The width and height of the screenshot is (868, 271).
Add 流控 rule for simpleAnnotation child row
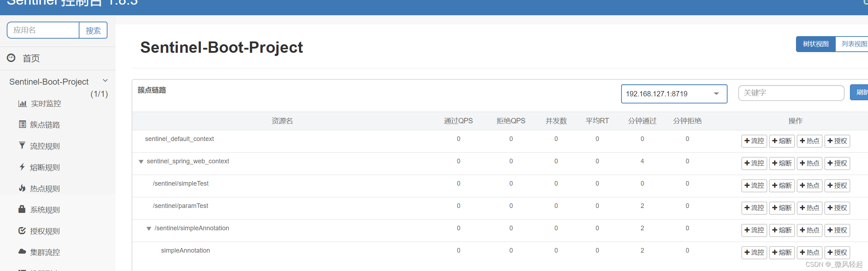pyautogui.click(x=754, y=253)
